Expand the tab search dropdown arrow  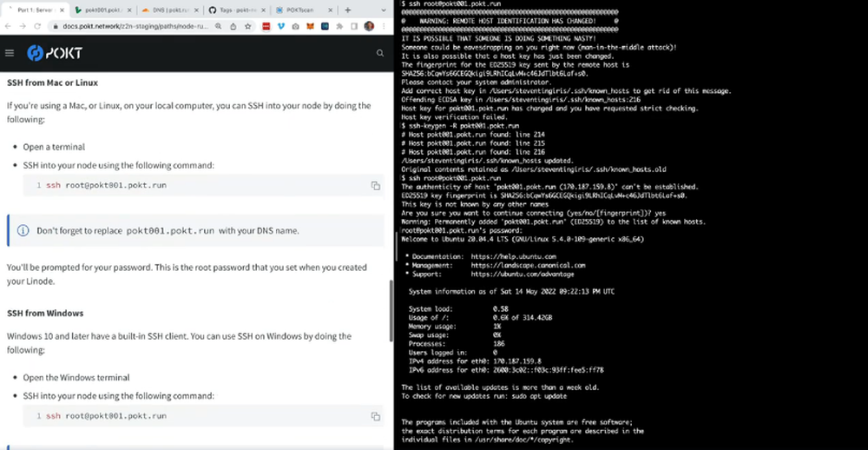pos(385,10)
